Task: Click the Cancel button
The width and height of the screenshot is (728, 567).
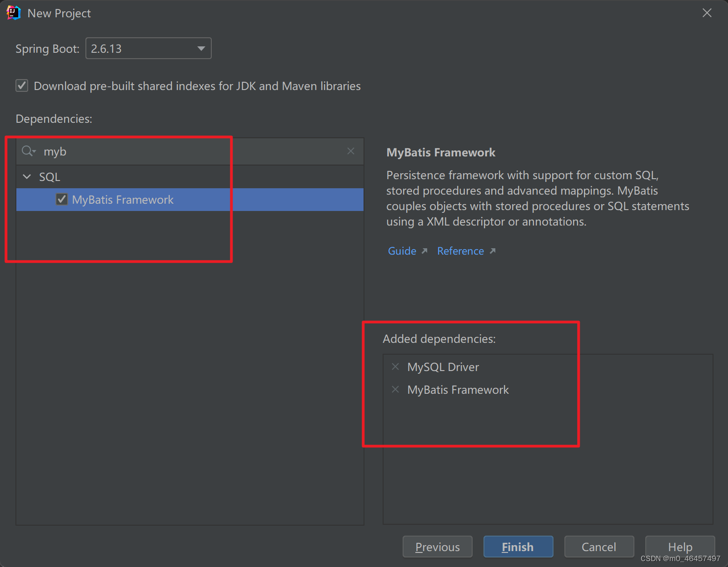Action: click(x=599, y=547)
